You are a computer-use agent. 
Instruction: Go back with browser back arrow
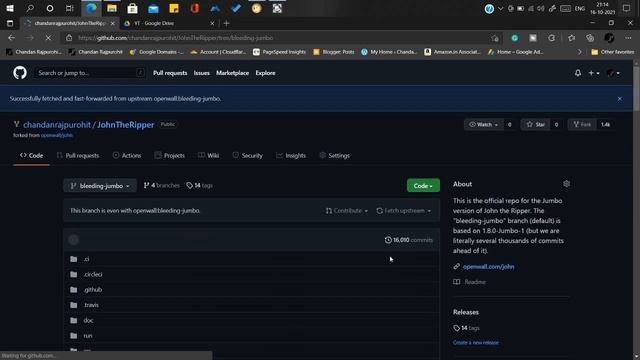[x=11, y=38]
